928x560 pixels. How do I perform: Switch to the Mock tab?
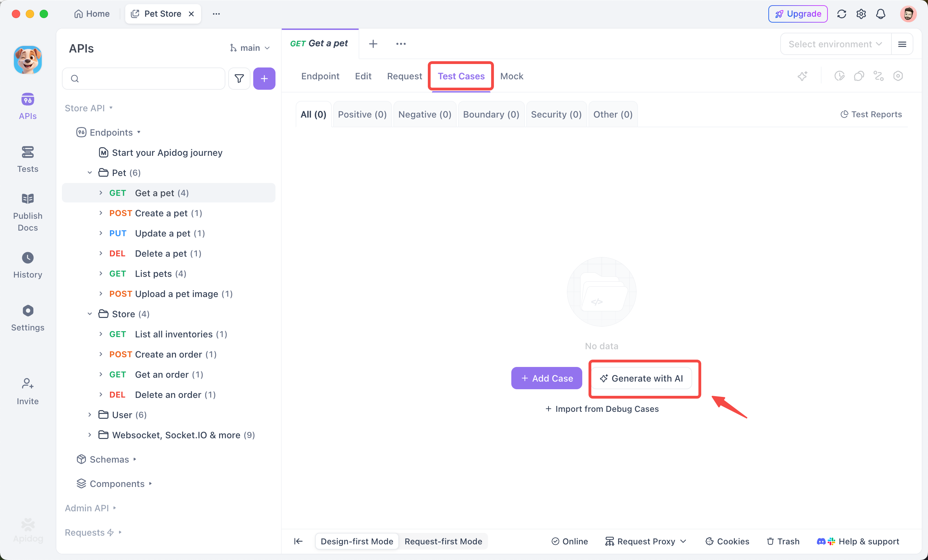click(511, 76)
